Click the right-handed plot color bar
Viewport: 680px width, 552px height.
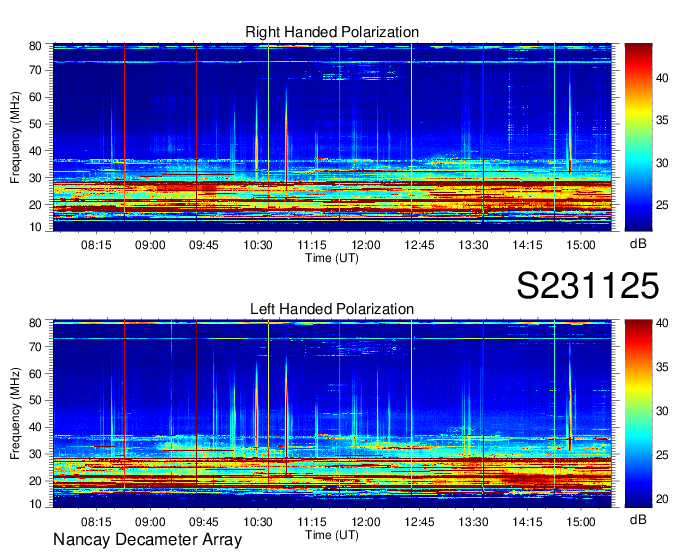click(x=638, y=137)
